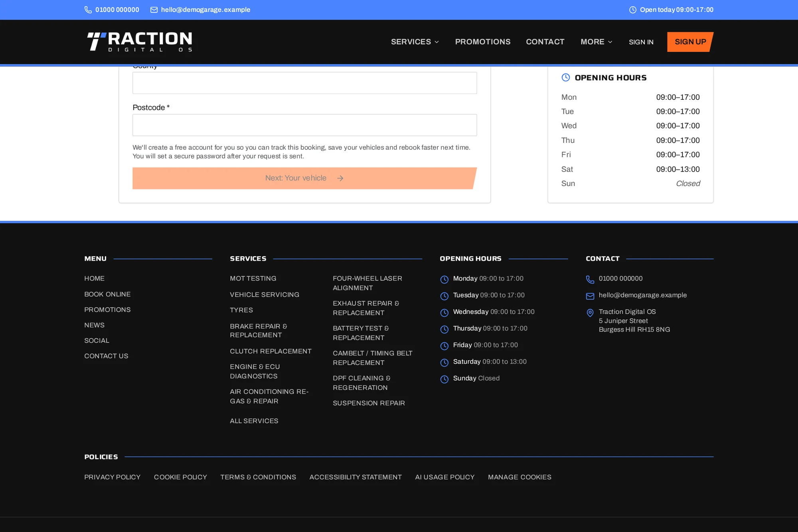Click the Open today 09:00-17:00 text
The width and height of the screenshot is (798, 532).
(x=677, y=10)
